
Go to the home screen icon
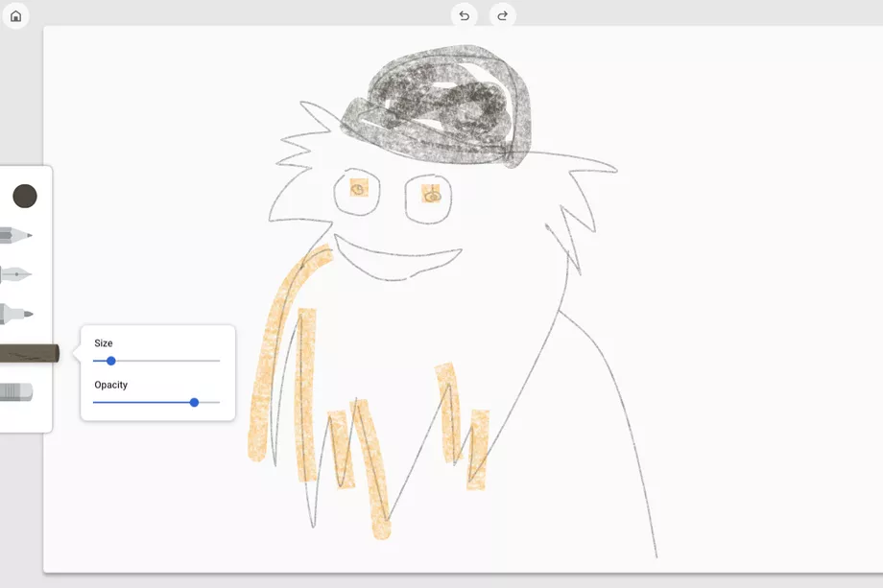[15, 15]
